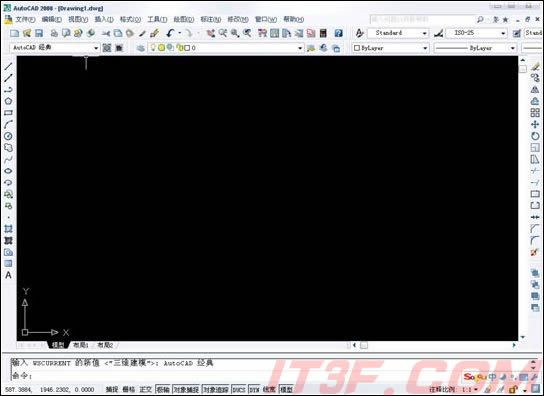Choose the Multiline Text tool A
544x396 pixels.
8,275
